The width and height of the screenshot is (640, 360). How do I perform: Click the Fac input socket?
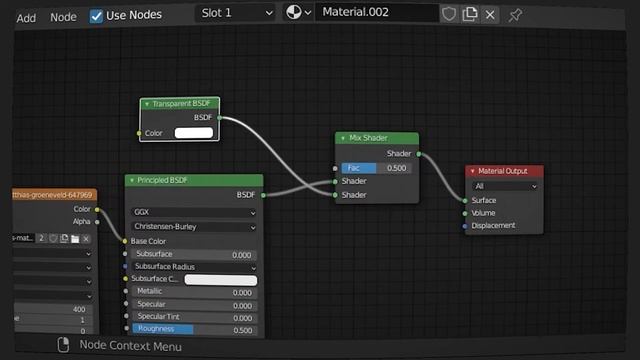pos(335,168)
